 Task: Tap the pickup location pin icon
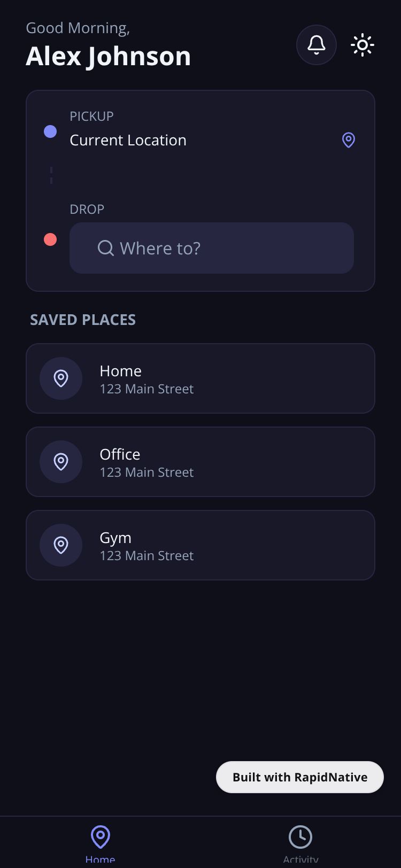point(349,140)
